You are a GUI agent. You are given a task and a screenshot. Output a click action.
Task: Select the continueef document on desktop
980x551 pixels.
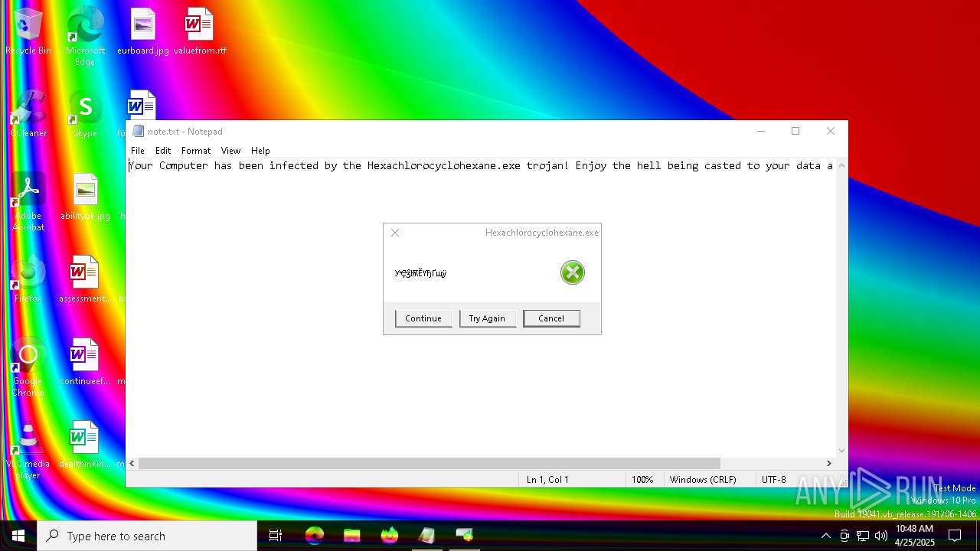pos(85,363)
